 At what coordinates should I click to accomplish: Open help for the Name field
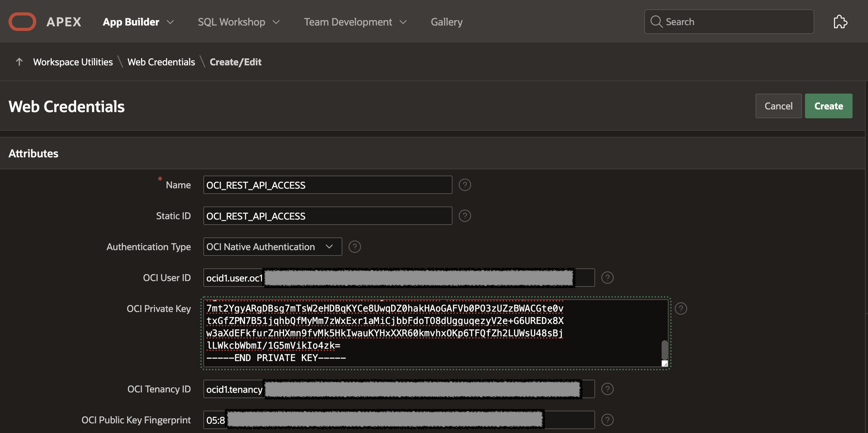[x=465, y=185]
